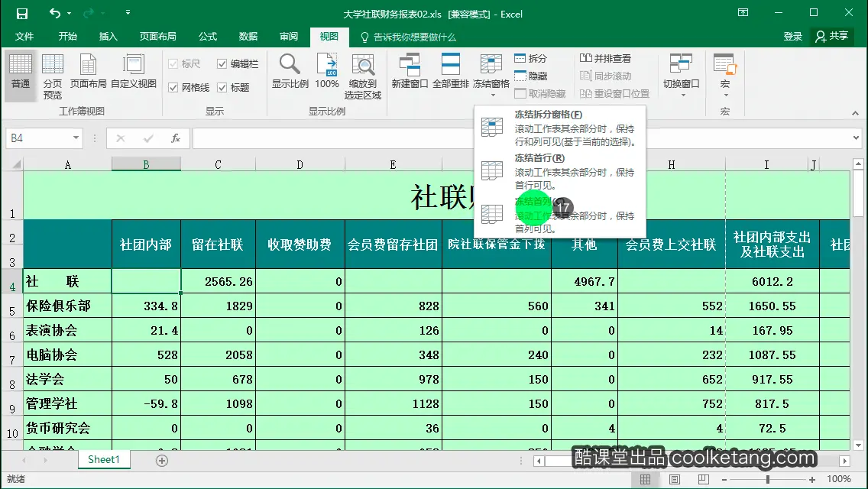Set zoom to 100% with the ribbon icon
Image resolution: width=868 pixels, height=489 pixels.
326,72
